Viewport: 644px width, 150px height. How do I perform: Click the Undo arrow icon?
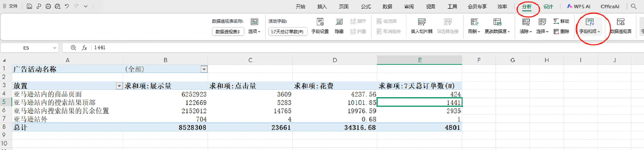(67, 7)
